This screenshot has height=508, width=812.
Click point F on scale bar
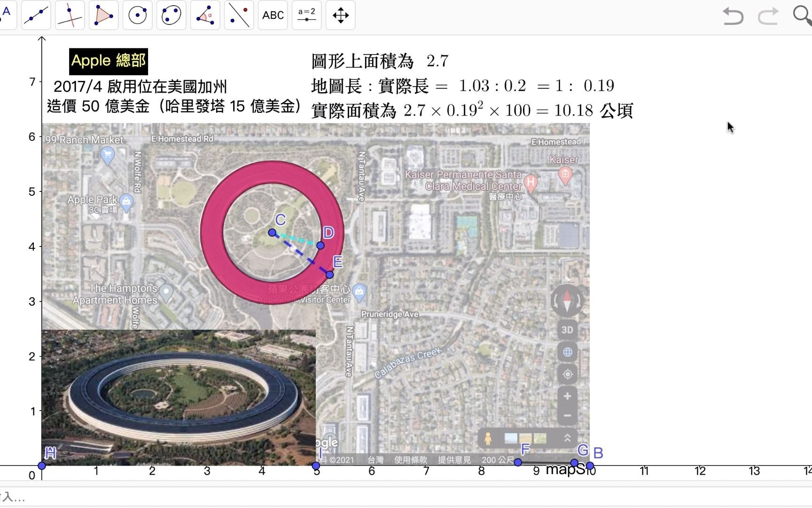[x=518, y=462]
